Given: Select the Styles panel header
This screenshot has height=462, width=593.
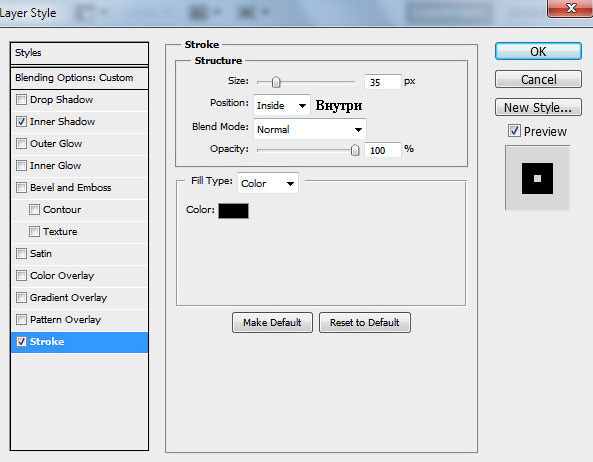Looking at the screenshot, I should coord(79,53).
